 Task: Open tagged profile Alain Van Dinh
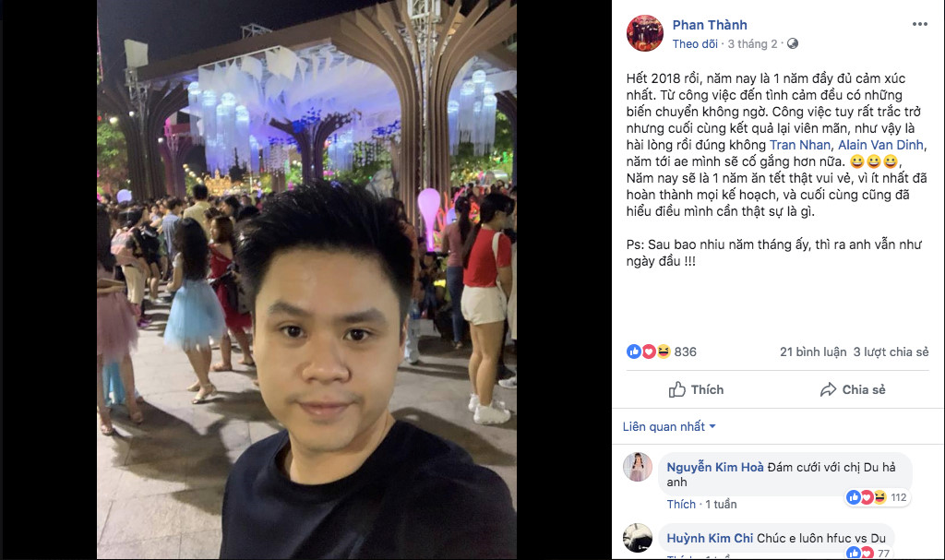[880, 145]
